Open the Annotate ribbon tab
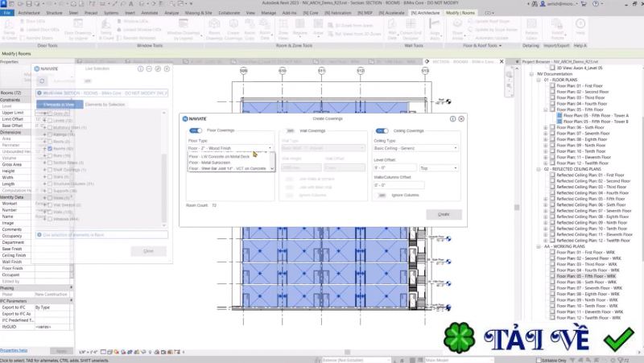The width and height of the screenshot is (644, 363). coord(150,13)
